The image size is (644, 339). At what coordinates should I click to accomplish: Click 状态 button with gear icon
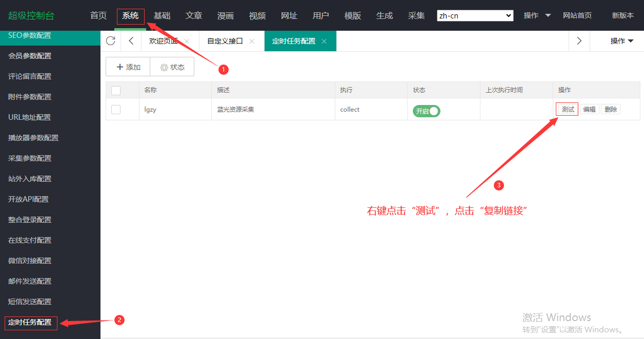(x=172, y=67)
